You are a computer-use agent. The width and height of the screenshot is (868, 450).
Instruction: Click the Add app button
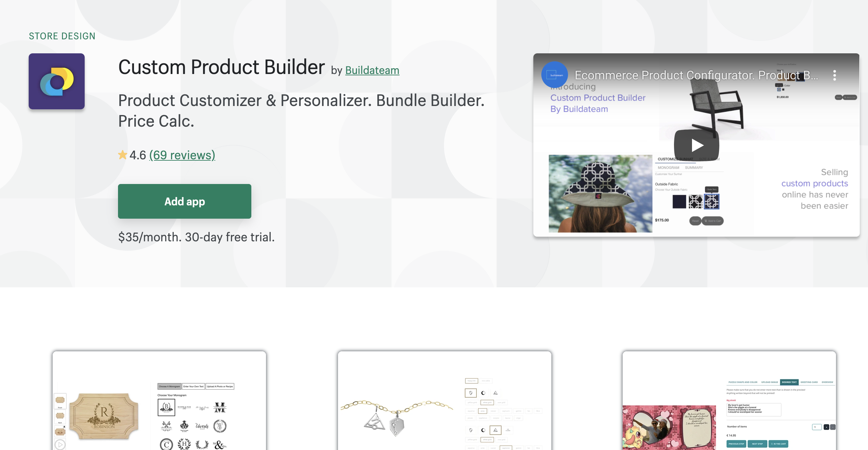(x=185, y=201)
